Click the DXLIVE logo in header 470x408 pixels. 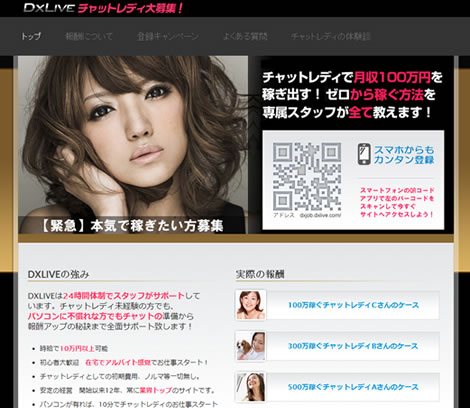pyautogui.click(x=49, y=8)
